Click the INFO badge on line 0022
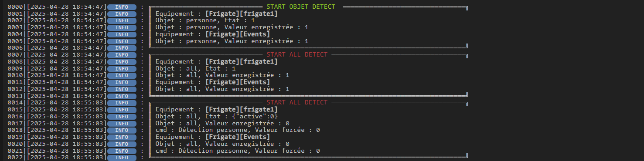Screen dimensions: 644x161 pyautogui.click(x=122, y=157)
